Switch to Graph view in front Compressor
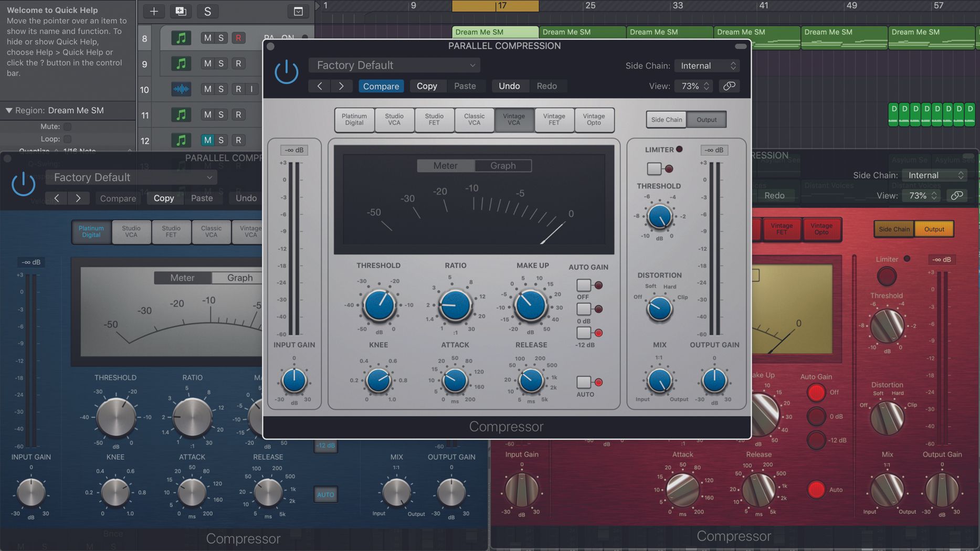 pos(503,166)
